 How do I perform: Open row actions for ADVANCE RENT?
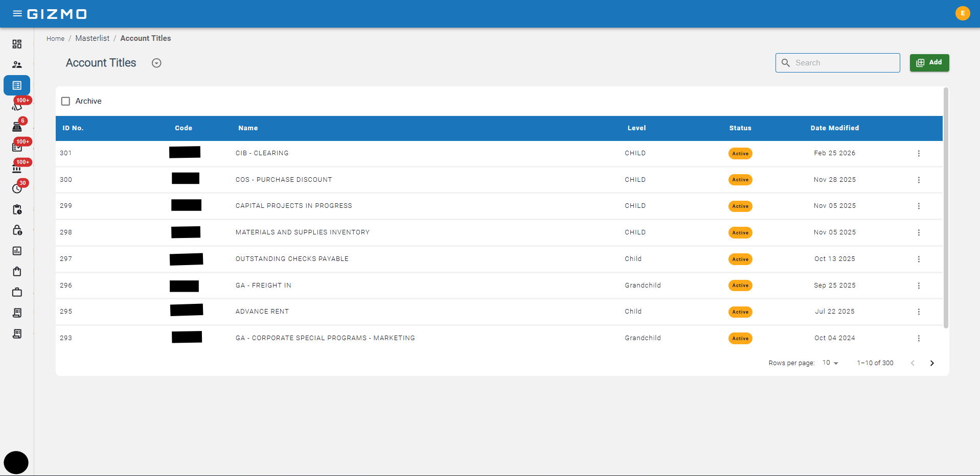919,312
